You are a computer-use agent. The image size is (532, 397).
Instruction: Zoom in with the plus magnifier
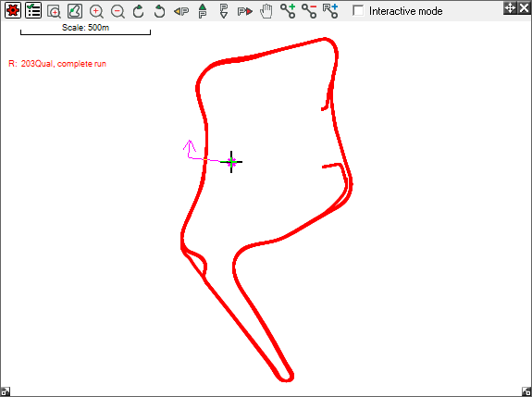point(96,11)
